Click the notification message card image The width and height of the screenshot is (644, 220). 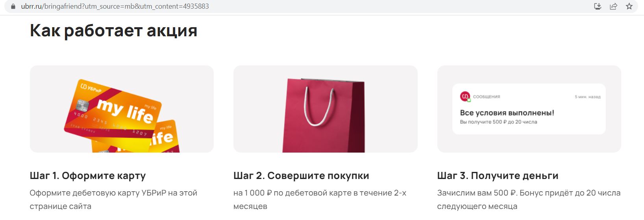(529, 109)
